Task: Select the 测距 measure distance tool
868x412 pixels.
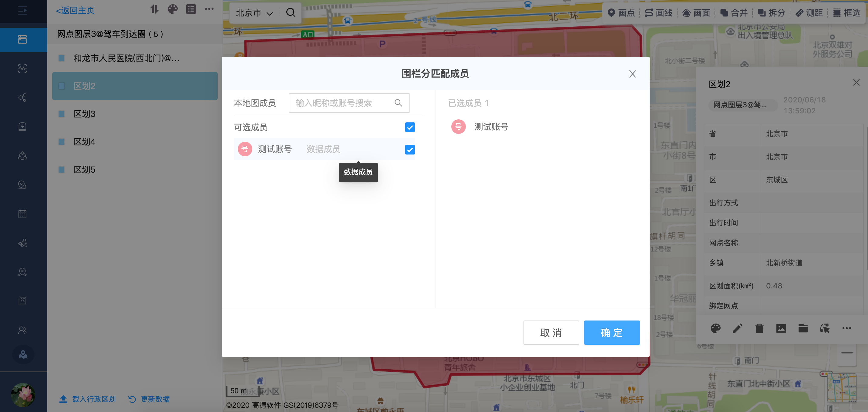Action: [x=809, y=13]
